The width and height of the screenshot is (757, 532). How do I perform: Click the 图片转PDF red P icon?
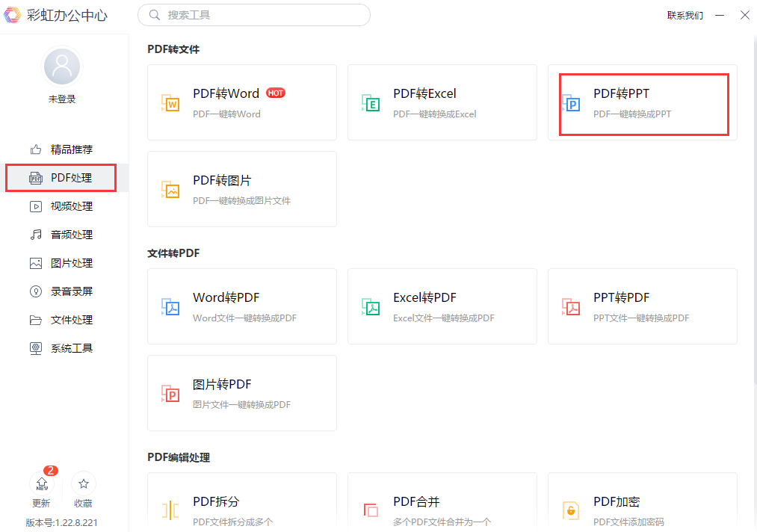(x=170, y=394)
